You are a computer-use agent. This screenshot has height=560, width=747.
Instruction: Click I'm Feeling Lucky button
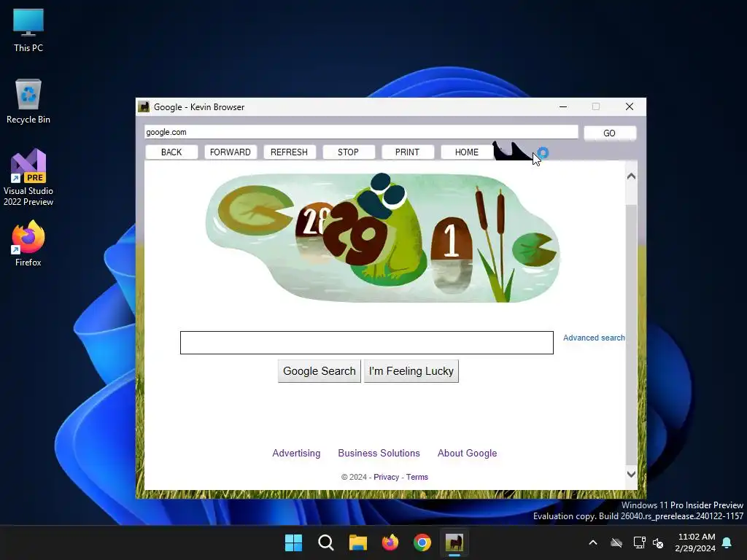tap(411, 371)
